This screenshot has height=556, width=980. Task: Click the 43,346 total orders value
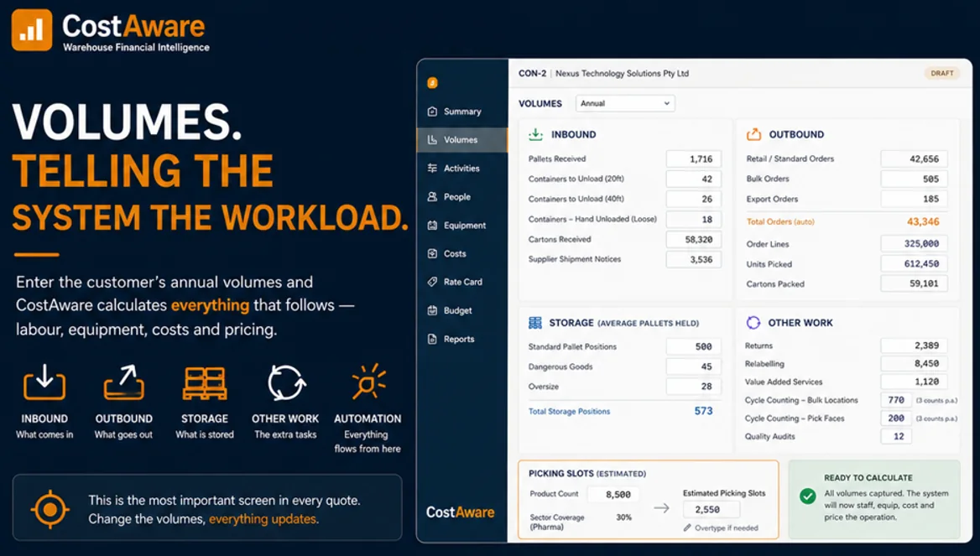923,221
